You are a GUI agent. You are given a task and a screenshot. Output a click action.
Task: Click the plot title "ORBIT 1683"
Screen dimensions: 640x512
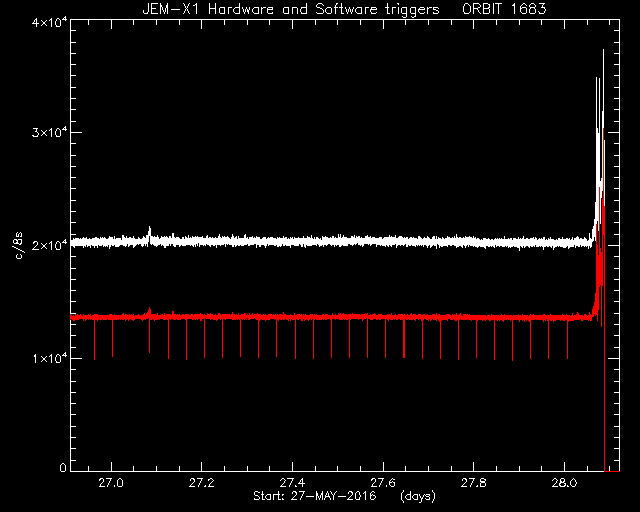pos(504,9)
